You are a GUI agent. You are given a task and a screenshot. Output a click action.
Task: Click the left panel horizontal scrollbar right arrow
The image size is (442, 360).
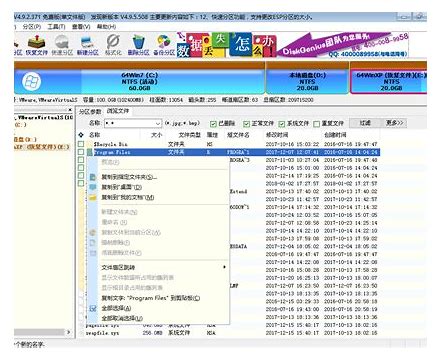(68, 332)
